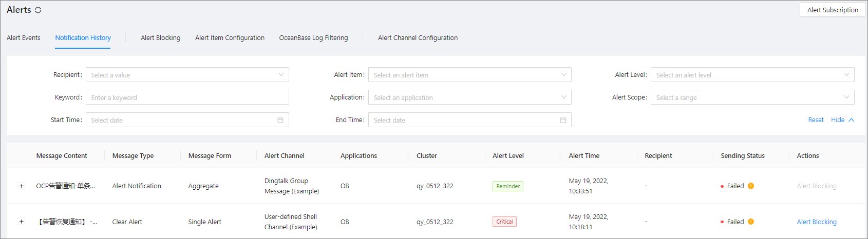
Task: Open the Application dropdown
Action: (469, 97)
